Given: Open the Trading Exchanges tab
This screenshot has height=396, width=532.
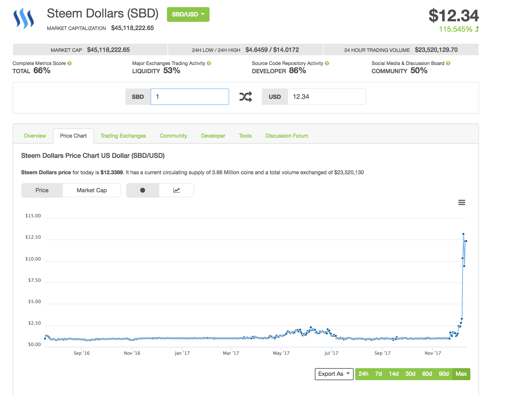Looking at the screenshot, I should pos(123,136).
